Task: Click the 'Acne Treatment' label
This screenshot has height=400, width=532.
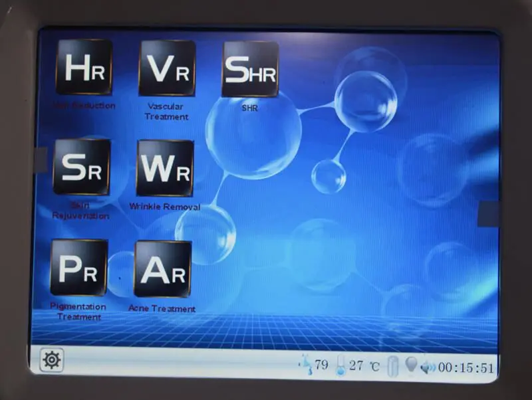Action: tap(162, 308)
